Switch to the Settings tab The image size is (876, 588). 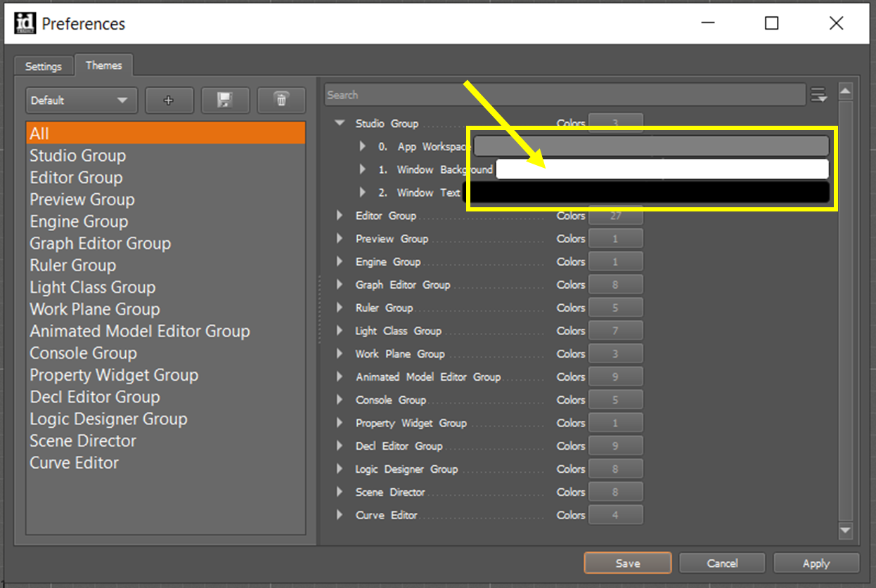44,66
